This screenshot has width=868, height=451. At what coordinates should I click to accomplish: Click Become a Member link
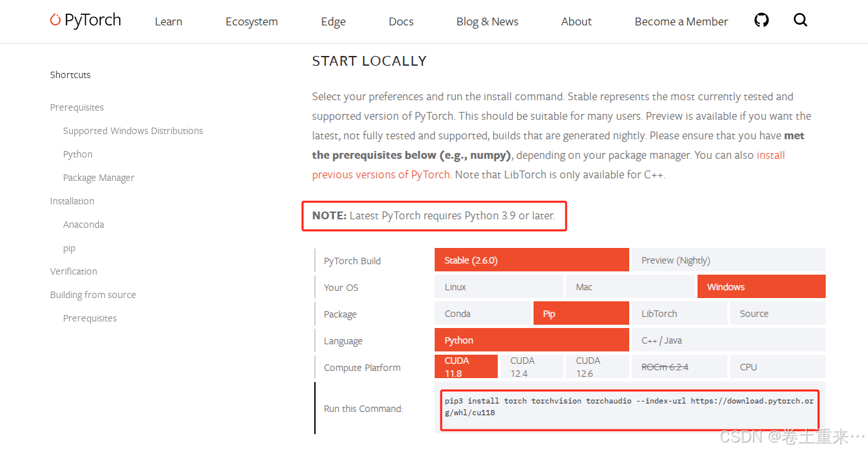[681, 21]
